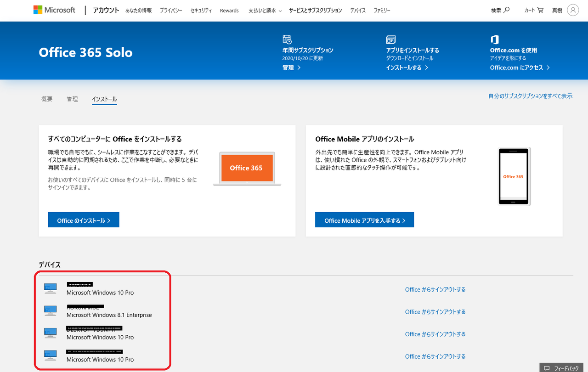Screen dimensions: 588x372
Task: Open 自分のサブスクリプションをすべて表示 link
Action: point(530,96)
